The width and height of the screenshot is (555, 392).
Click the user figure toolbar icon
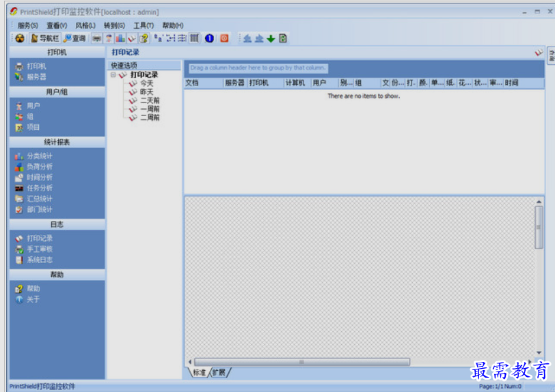(x=109, y=38)
